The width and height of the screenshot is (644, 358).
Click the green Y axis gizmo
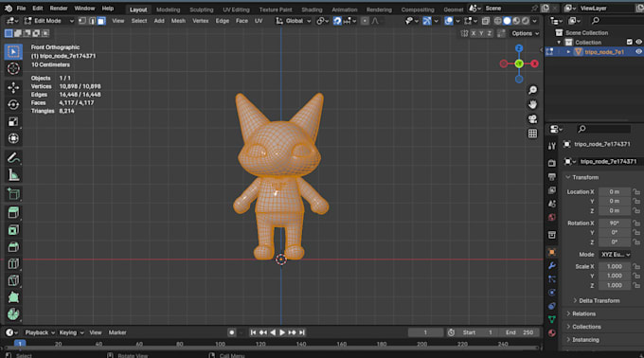(x=519, y=63)
